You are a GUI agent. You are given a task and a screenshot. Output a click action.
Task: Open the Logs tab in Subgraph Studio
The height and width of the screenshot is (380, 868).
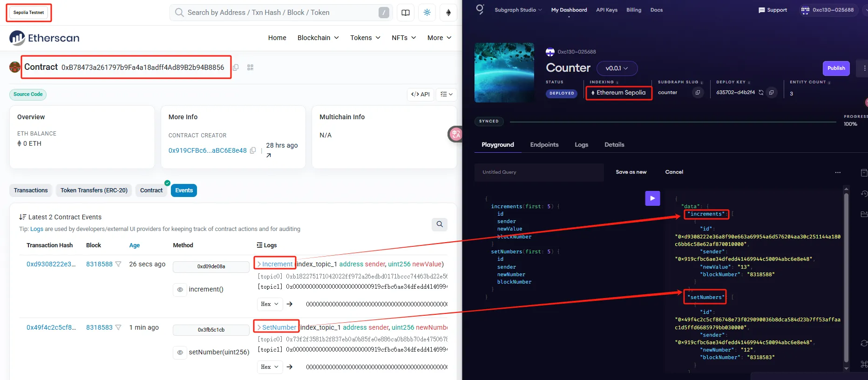tap(581, 145)
